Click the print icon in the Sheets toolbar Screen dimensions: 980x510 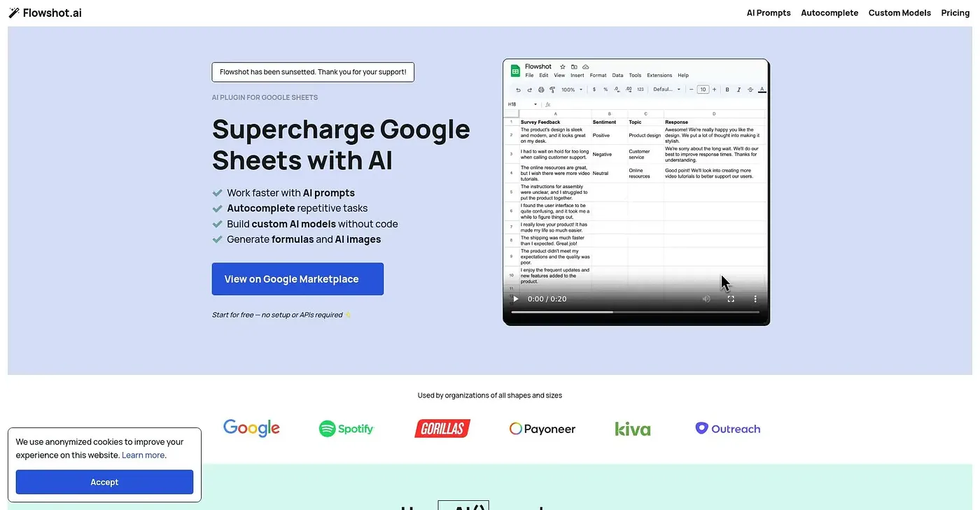(541, 90)
